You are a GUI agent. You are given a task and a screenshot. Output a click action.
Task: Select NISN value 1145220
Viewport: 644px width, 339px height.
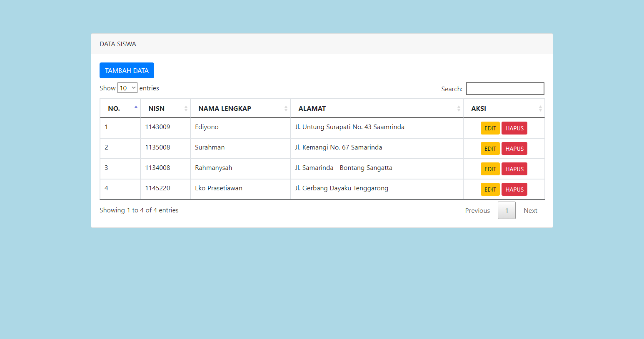click(x=157, y=188)
